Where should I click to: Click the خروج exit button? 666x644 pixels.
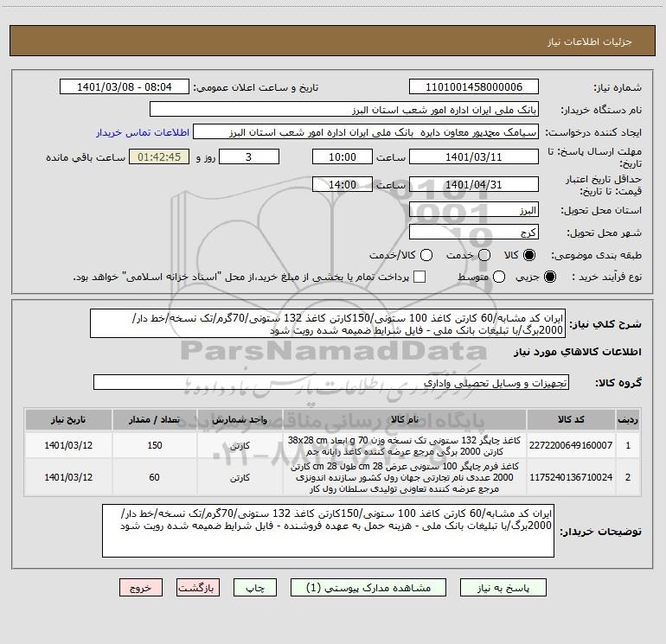click(x=141, y=588)
